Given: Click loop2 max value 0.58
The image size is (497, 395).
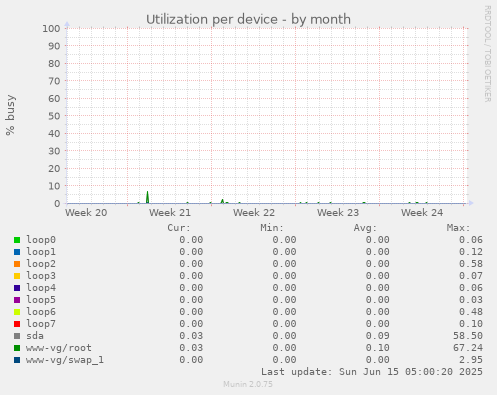Looking at the screenshot, I should (x=471, y=264).
